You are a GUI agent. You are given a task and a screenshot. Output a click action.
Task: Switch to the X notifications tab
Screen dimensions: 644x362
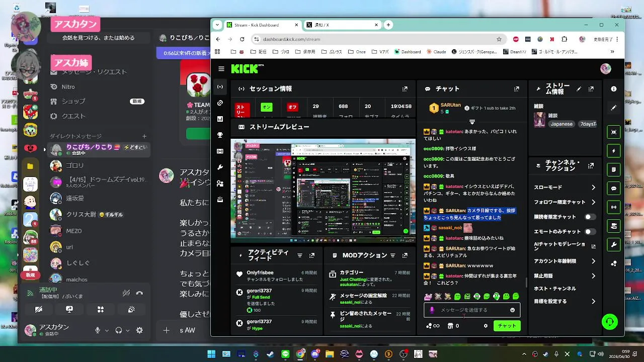[342, 25]
